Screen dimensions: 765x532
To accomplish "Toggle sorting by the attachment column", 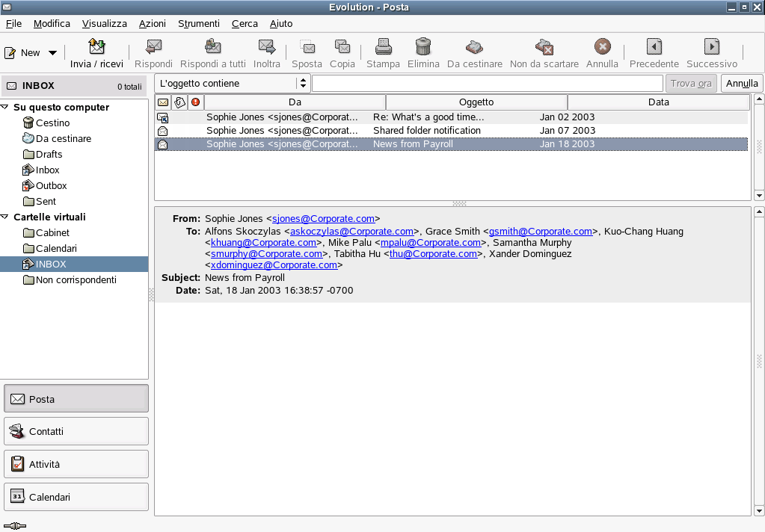I will pyautogui.click(x=179, y=102).
